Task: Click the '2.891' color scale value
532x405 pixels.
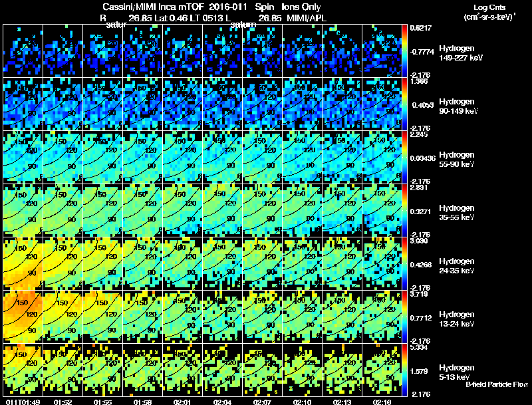Action: tap(419, 188)
